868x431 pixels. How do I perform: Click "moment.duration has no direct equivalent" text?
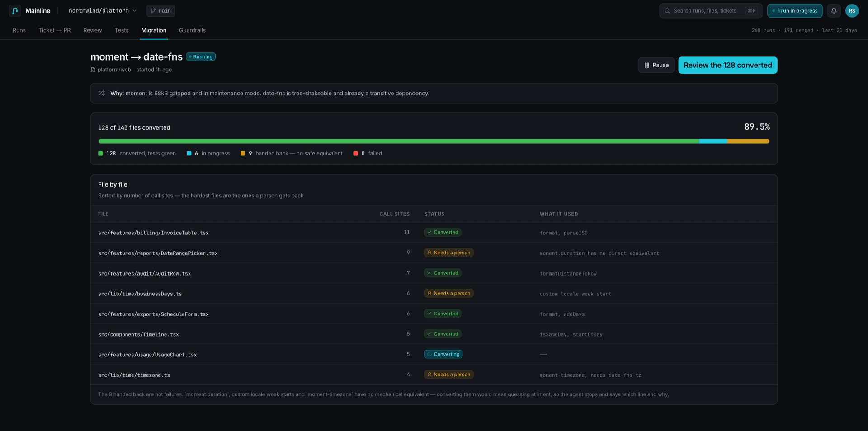point(599,253)
